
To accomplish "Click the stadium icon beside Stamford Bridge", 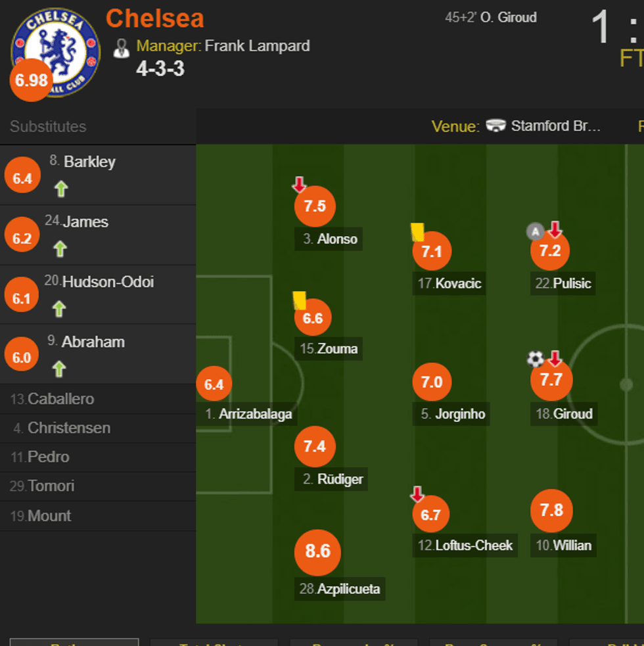I will 496,126.
